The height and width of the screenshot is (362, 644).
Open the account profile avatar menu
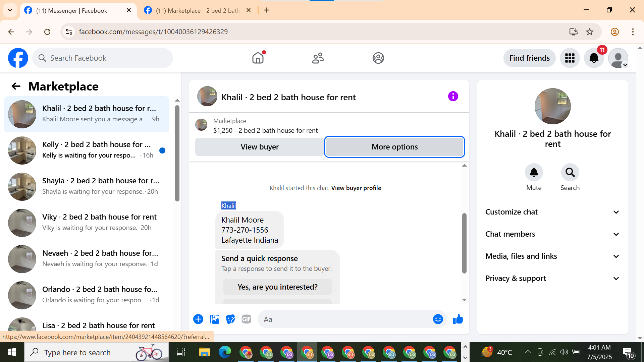tap(618, 58)
